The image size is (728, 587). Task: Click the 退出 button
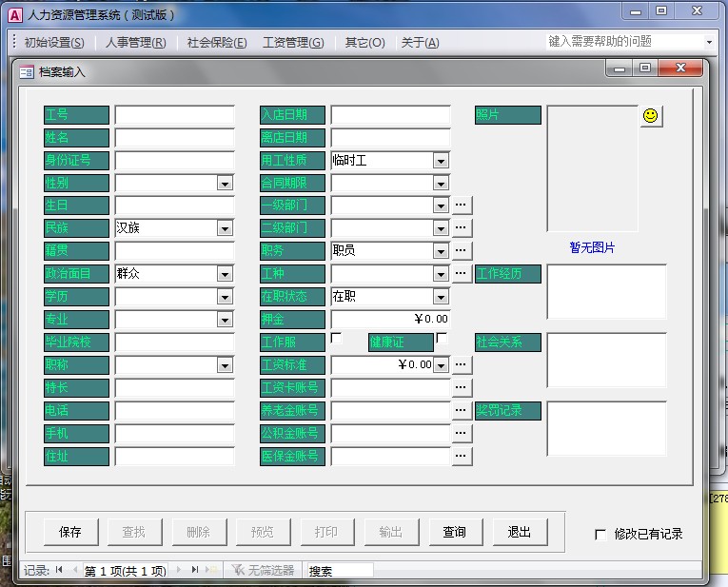520,532
